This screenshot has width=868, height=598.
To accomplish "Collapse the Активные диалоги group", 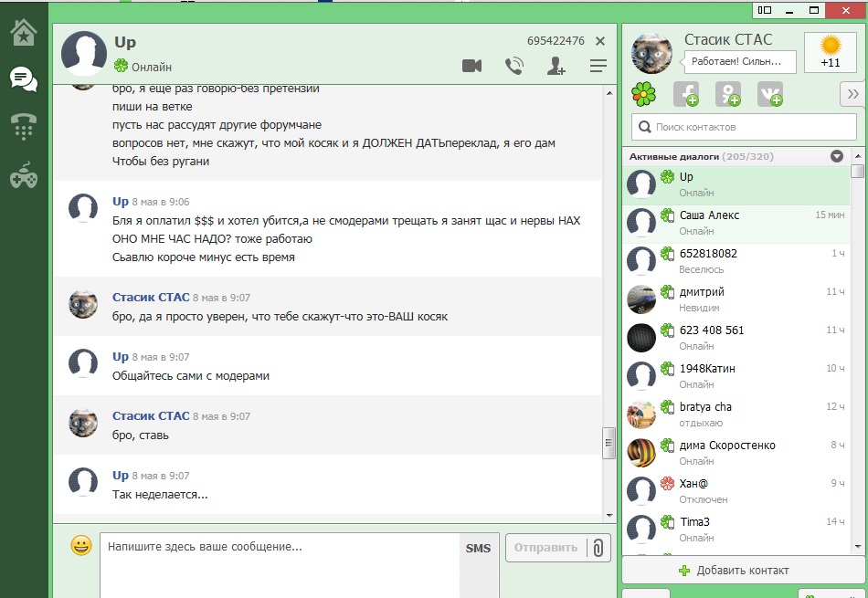I will click(836, 156).
